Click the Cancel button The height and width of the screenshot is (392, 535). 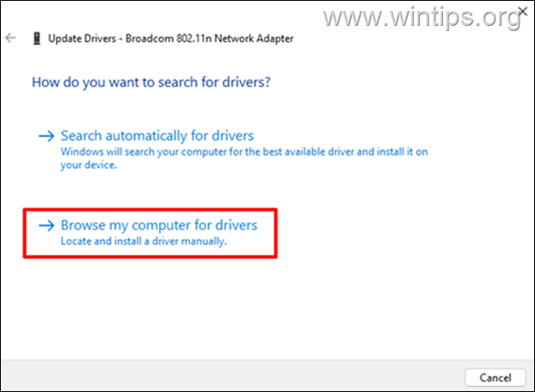(x=495, y=377)
